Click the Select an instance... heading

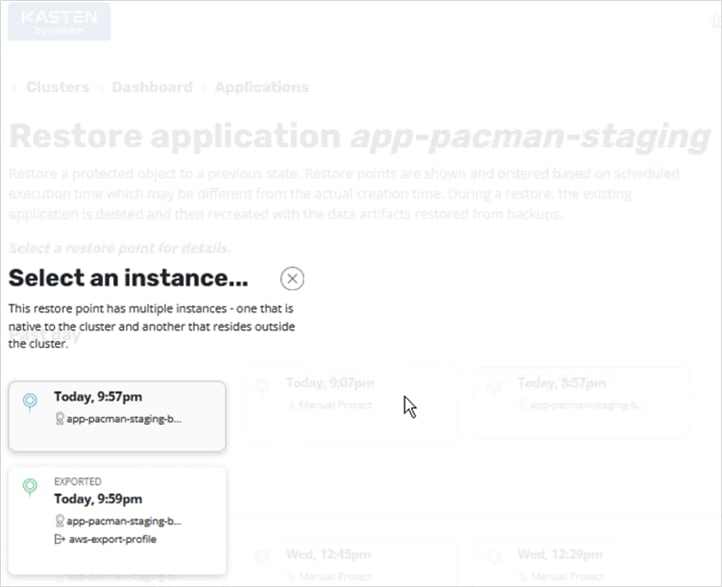point(128,278)
